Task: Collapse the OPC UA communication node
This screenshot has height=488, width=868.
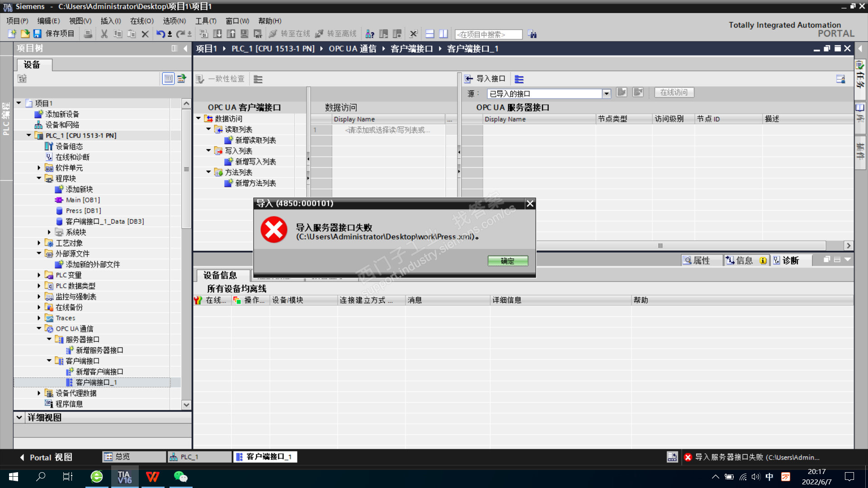Action: pos(39,328)
